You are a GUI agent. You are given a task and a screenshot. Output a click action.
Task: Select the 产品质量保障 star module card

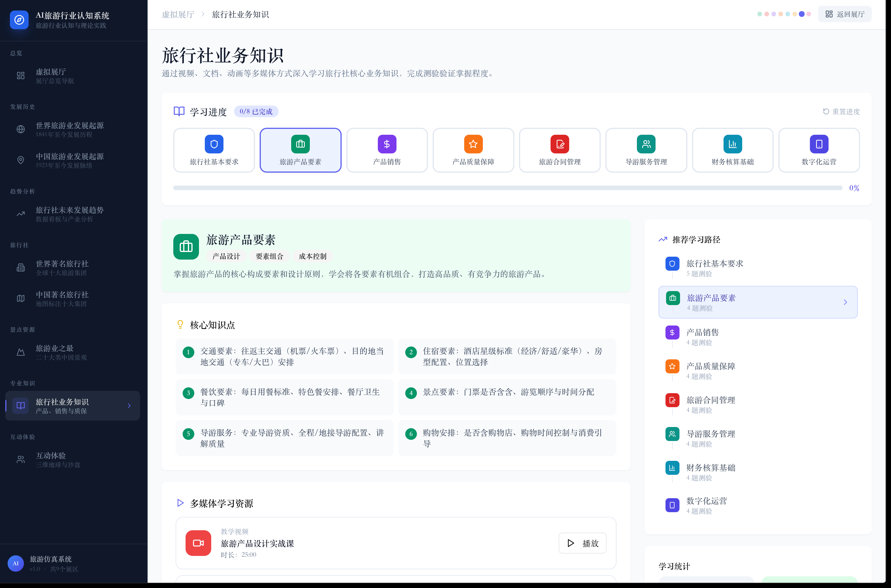point(473,150)
